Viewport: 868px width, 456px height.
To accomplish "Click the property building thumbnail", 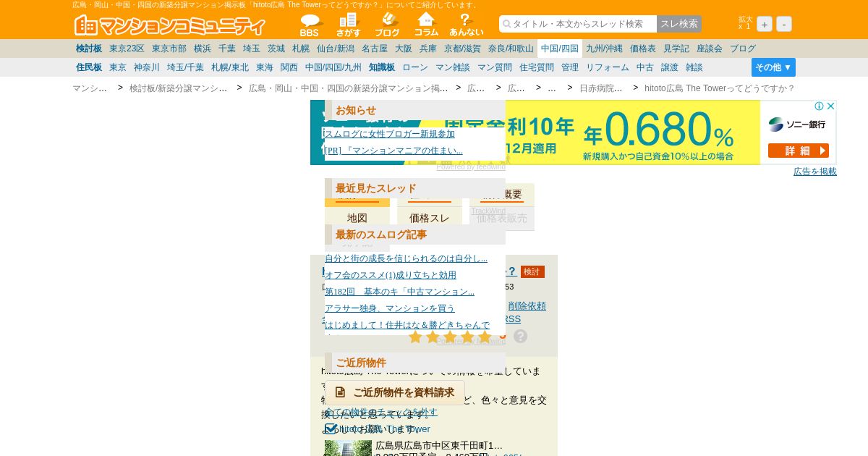I will (348, 448).
